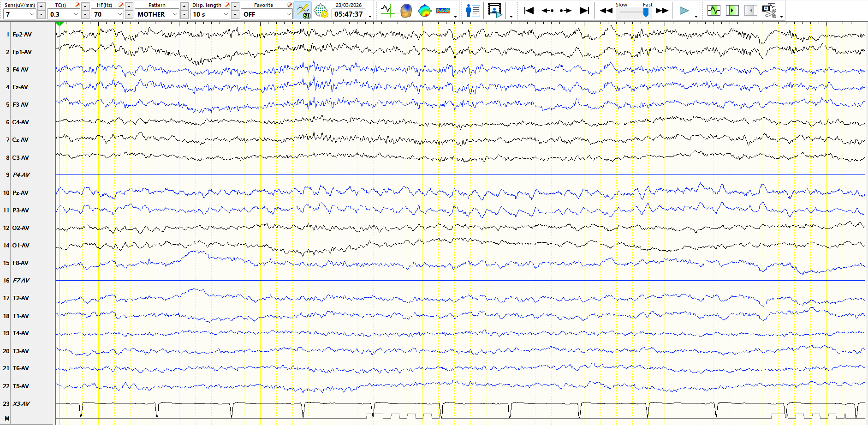Open electrode montage settings icon
868x427 pixels.
(x=321, y=10)
